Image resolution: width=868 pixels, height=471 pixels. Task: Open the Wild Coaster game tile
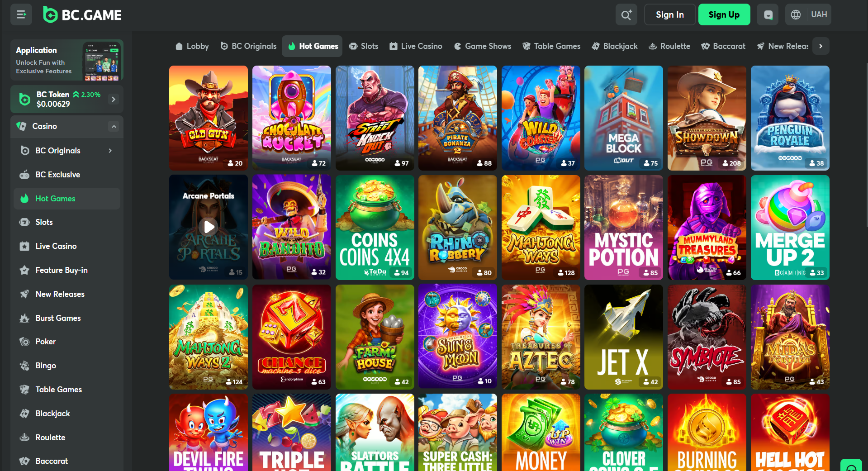point(541,118)
